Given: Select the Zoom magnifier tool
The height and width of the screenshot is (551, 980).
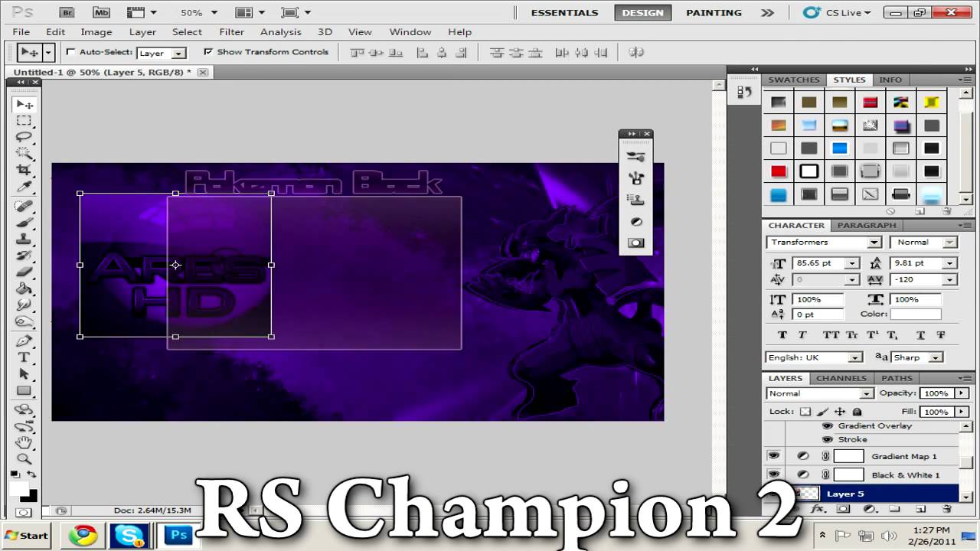Looking at the screenshot, I should 24,459.
